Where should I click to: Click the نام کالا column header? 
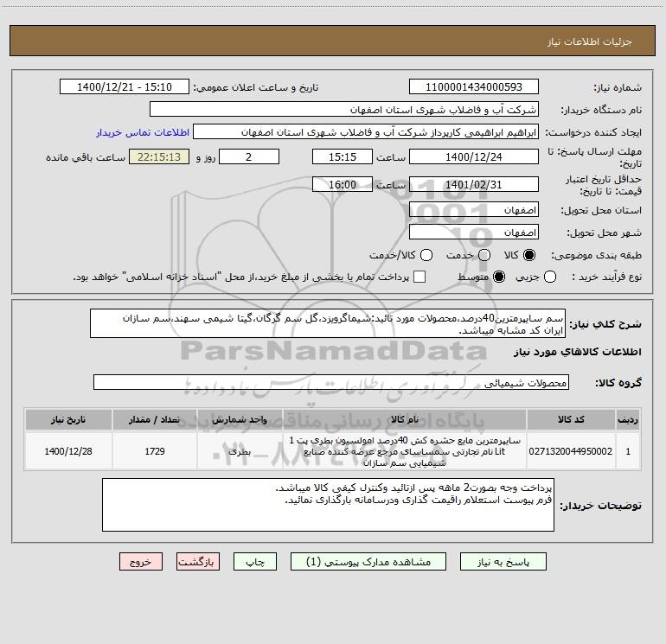(405, 419)
